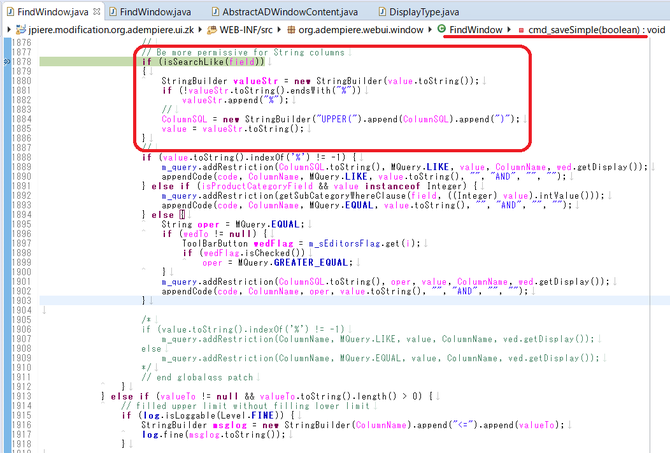The height and width of the screenshot is (453, 670).
Task: Click the 'StringBuilder msglog = new StringBuilder' line
Action: [353, 425]
